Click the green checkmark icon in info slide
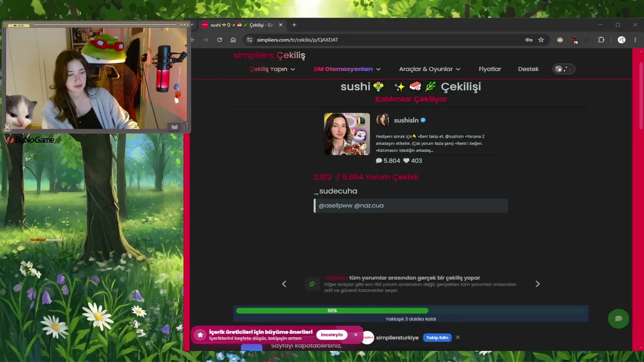644x362 pixels. [312, 284]
